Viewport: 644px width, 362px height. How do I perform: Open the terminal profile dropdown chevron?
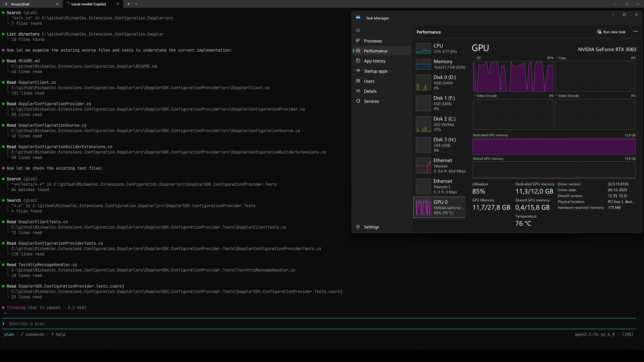point(136,4)
